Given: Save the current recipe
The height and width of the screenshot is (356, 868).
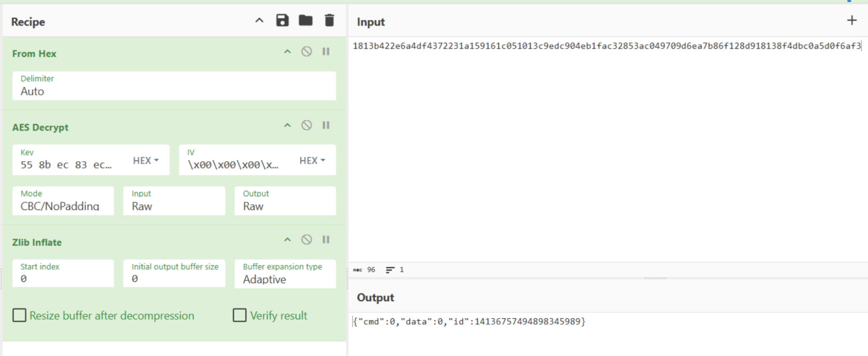Looking at the screenshot, I should point(282,20).
